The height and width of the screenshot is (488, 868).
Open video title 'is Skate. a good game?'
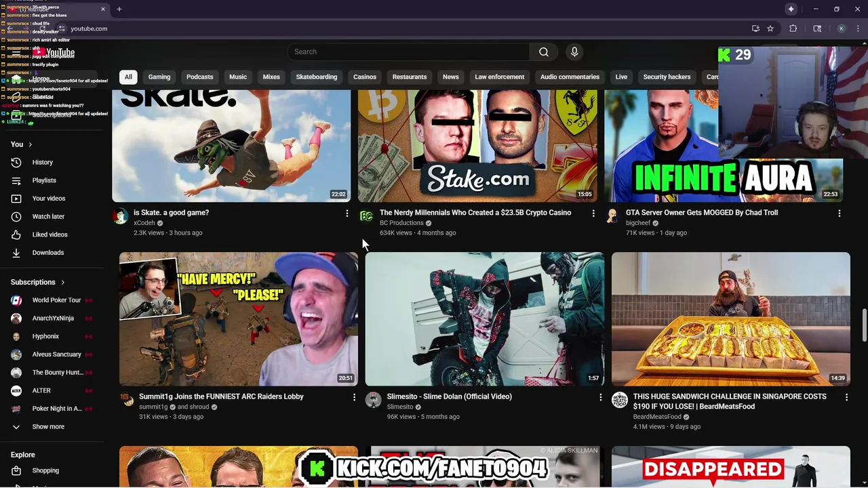171,213
